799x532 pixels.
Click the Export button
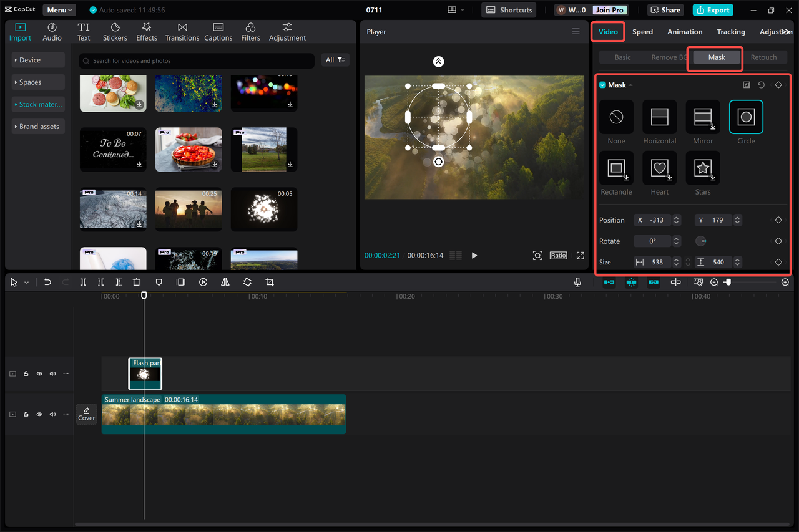coord(713,10)
